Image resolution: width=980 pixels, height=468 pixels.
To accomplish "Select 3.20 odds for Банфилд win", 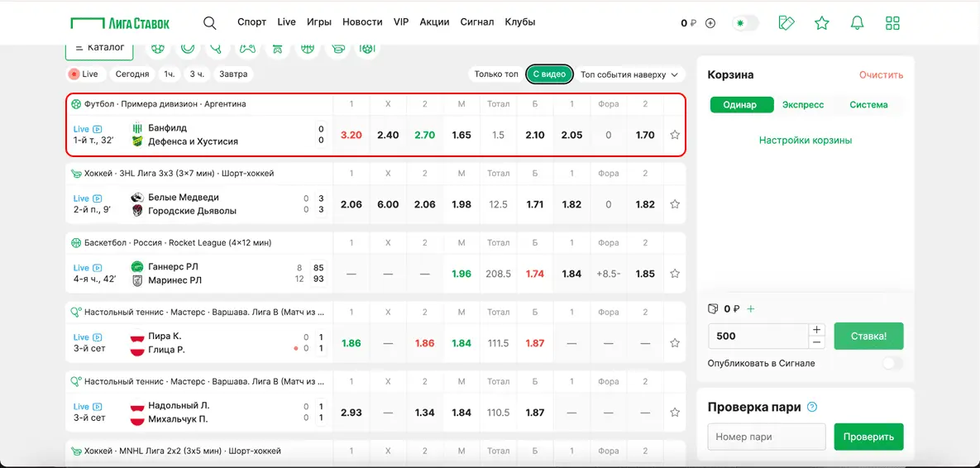I will pos(351,135).
